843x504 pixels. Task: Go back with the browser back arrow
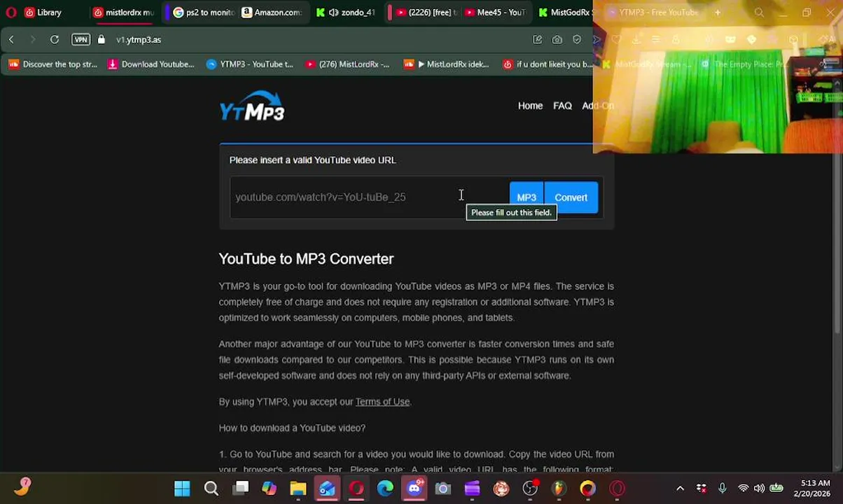(11, 39)
